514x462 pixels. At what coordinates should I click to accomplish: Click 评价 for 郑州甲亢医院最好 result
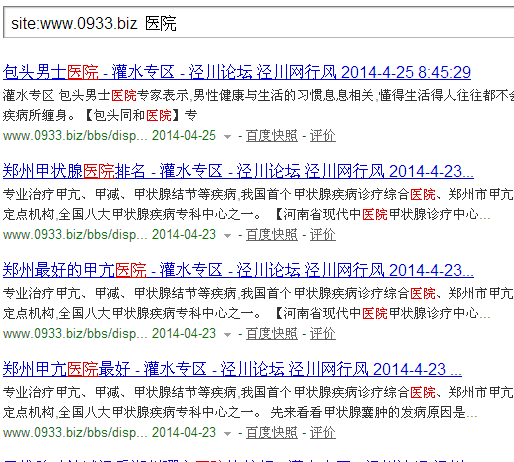tap(323, 433)
